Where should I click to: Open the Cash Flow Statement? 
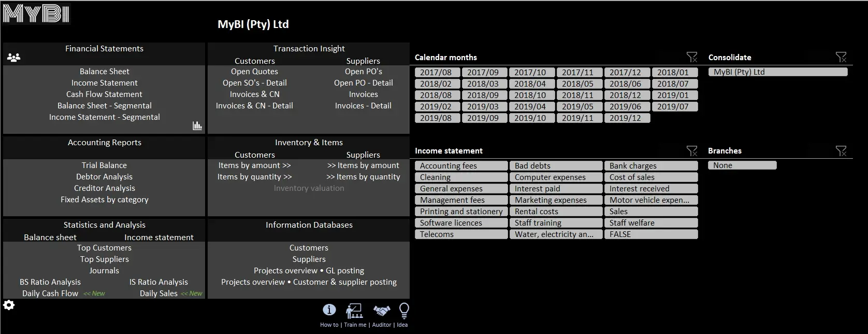click(105, 94)
